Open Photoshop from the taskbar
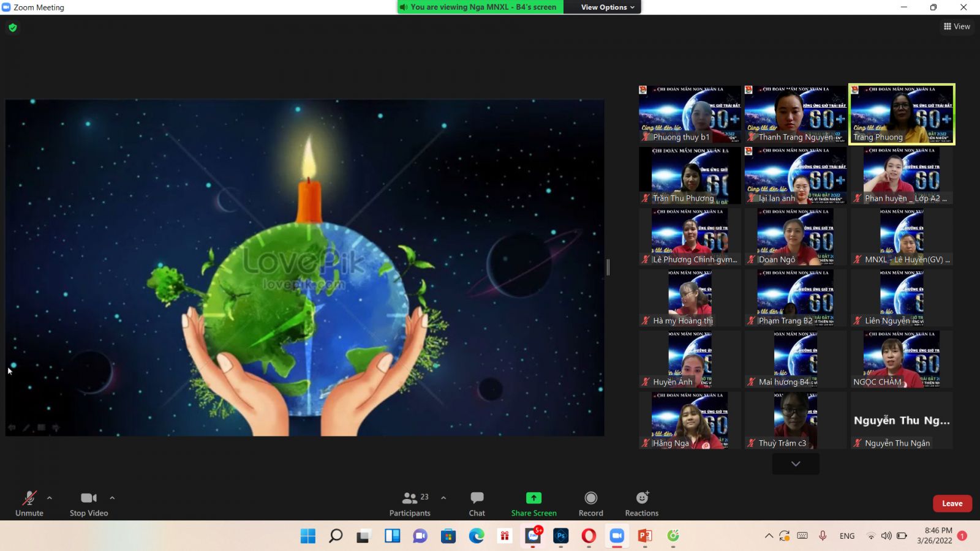Image resolution: width=980 pixels, height=551 pixels. pos(560,536)
